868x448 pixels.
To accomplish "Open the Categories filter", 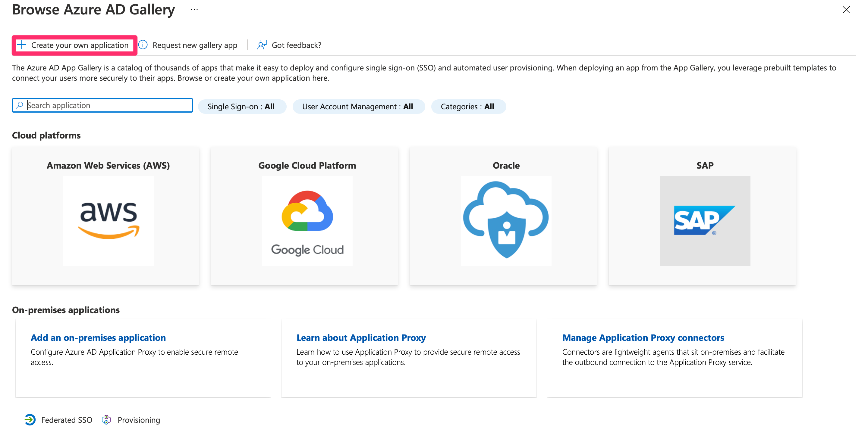I will point(468,107).
